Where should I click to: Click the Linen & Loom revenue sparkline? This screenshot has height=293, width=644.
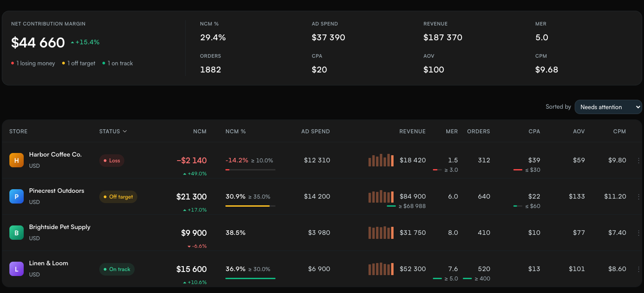[381, 269]
